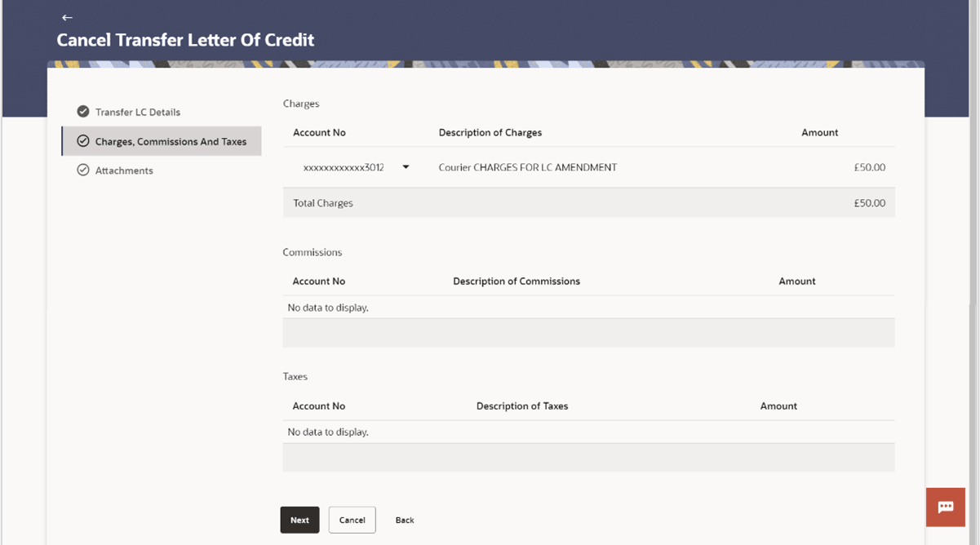Navigate to the Attachments step
The height and width of the screenshot is (545, 980).
125,170
